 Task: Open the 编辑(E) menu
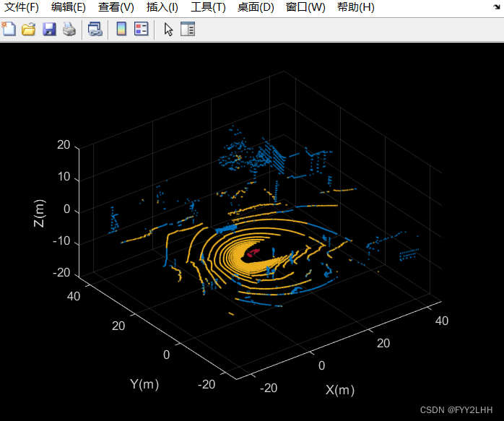coord(68,7)
